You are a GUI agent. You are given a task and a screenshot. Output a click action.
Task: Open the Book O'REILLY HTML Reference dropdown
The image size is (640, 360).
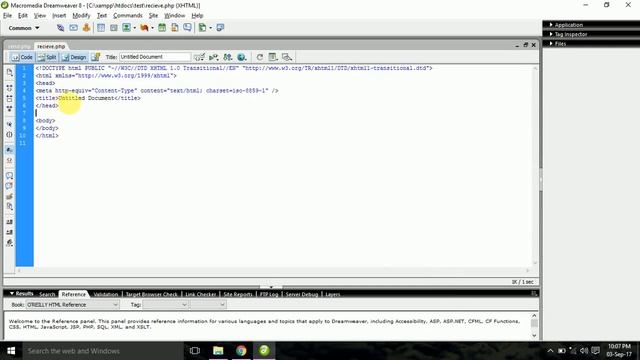(x=73, y=304)
